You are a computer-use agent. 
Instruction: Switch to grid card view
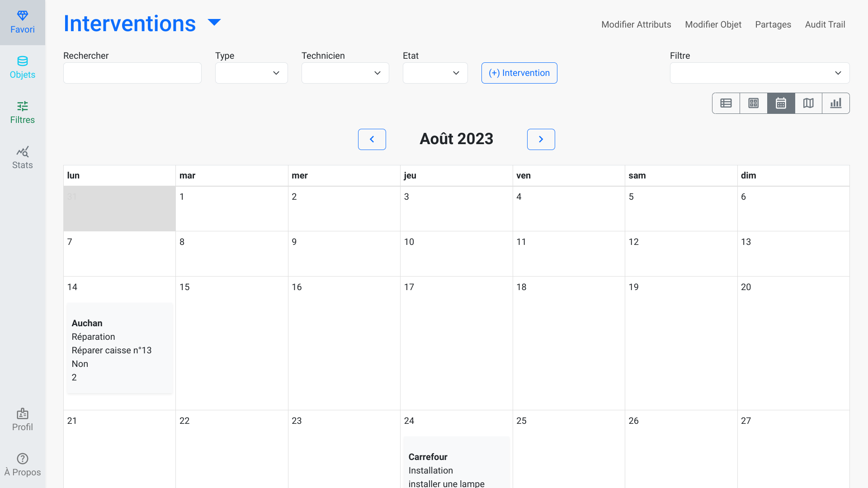click(754, 103)
